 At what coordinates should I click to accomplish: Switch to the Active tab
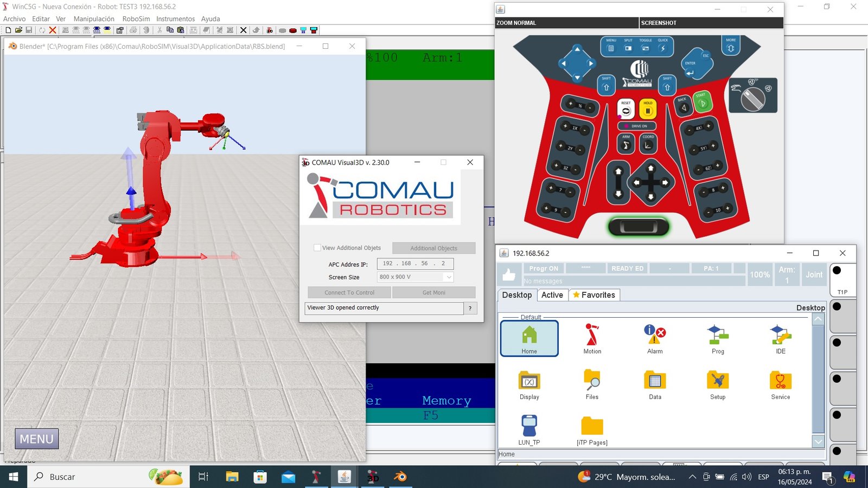pyautogui.click(x=552, y=295)
